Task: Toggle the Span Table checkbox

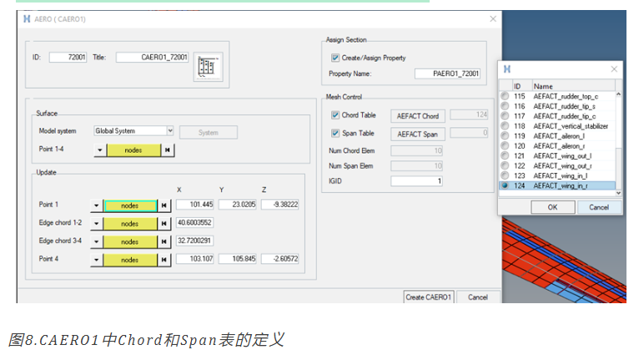Action: tap(335, 134)
